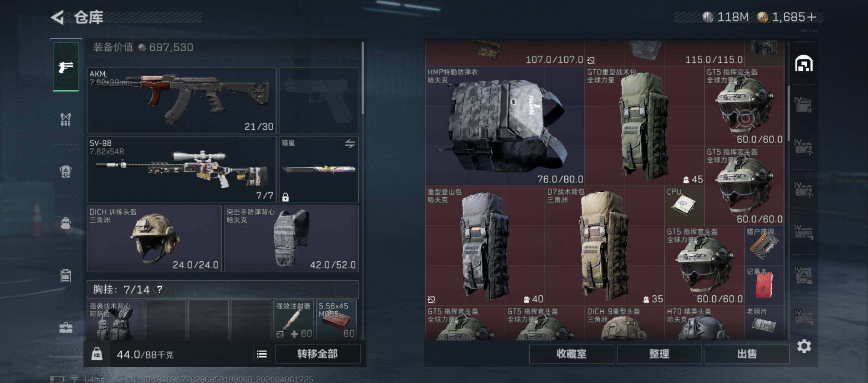
Task: Select the main stash house icon
Action: point(804,64)
